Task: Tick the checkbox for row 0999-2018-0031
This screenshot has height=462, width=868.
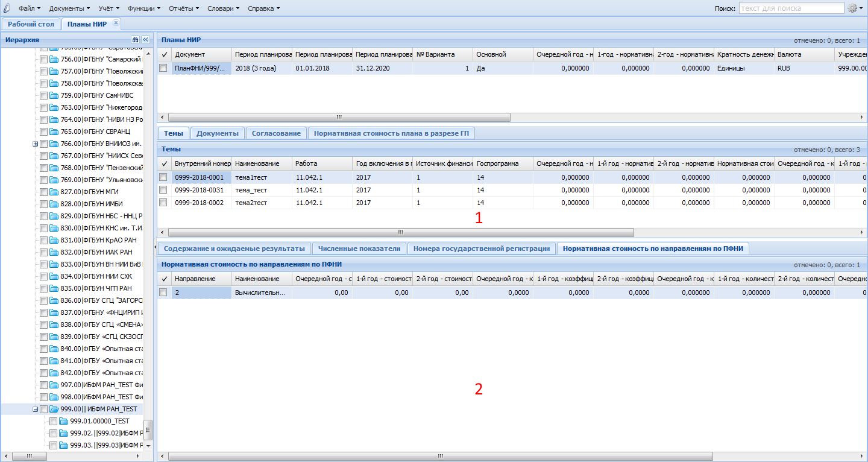Action: 163,190
